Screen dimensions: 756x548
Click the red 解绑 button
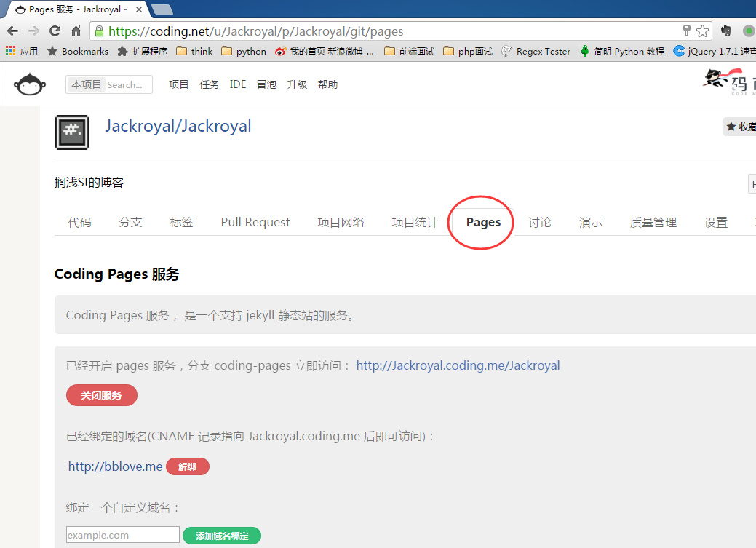coord(188,466)
